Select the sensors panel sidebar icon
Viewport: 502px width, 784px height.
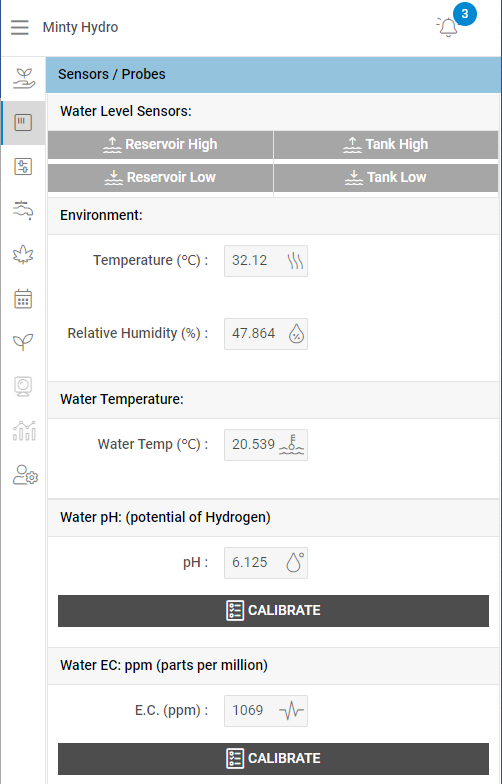(x=24, y=122)
